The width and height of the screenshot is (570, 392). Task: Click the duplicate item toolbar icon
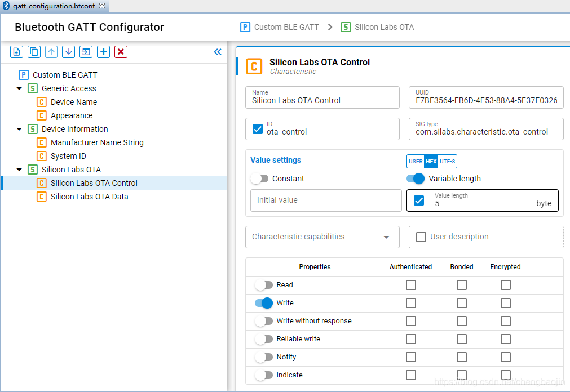coord(34,52)
